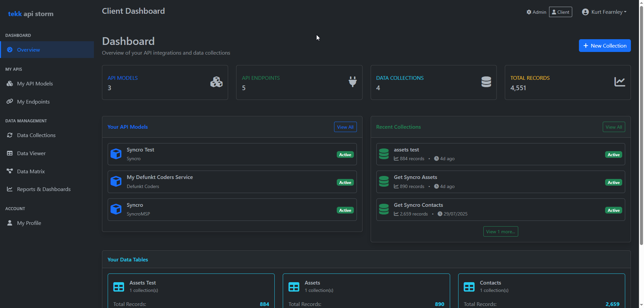Screen dimensions: 644x308
Task: Toggle the Active badge on Syncro Test
Action: pyautogui.click(x=344, y=155)
